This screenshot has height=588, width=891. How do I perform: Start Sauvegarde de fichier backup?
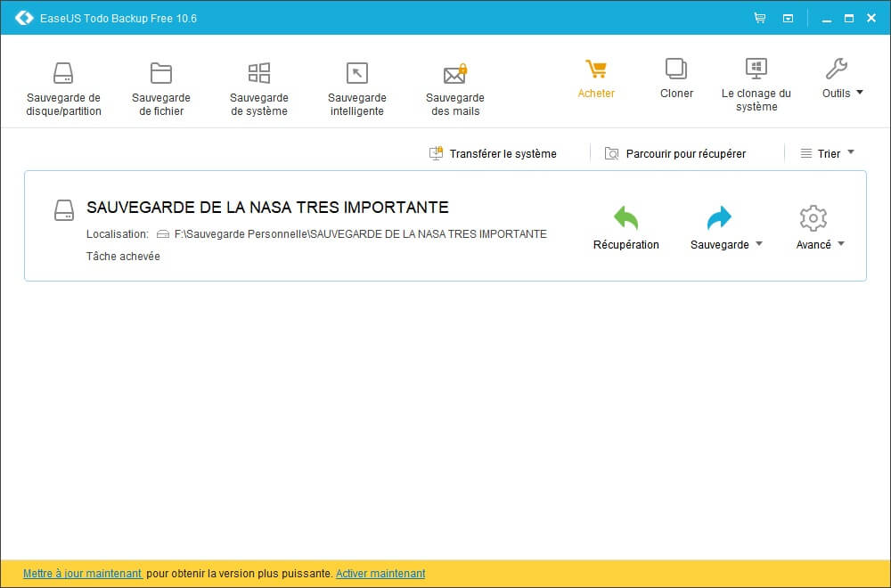point(160,88)
